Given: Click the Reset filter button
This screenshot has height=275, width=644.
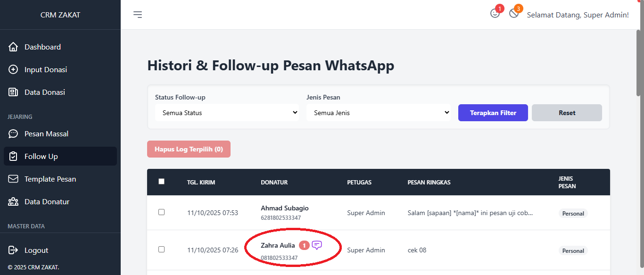Looking at the screenshot, I should pyautogui.click(x=567, y=113).
